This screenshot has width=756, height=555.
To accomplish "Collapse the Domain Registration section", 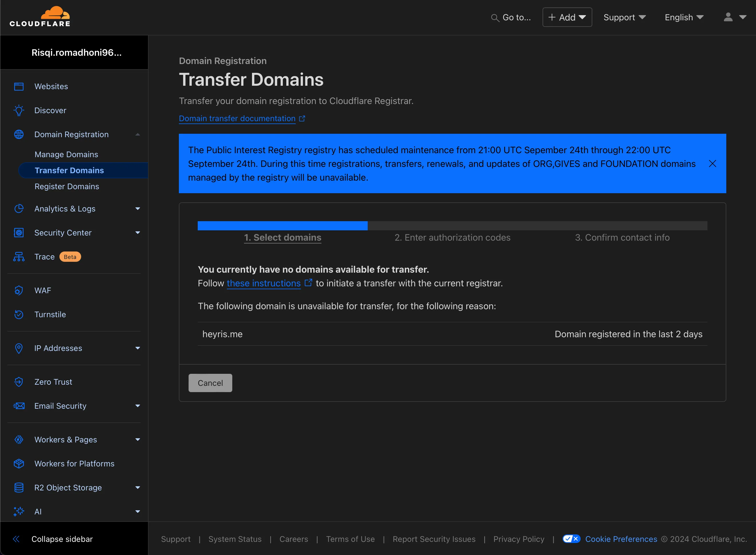I will coord(138,134).
